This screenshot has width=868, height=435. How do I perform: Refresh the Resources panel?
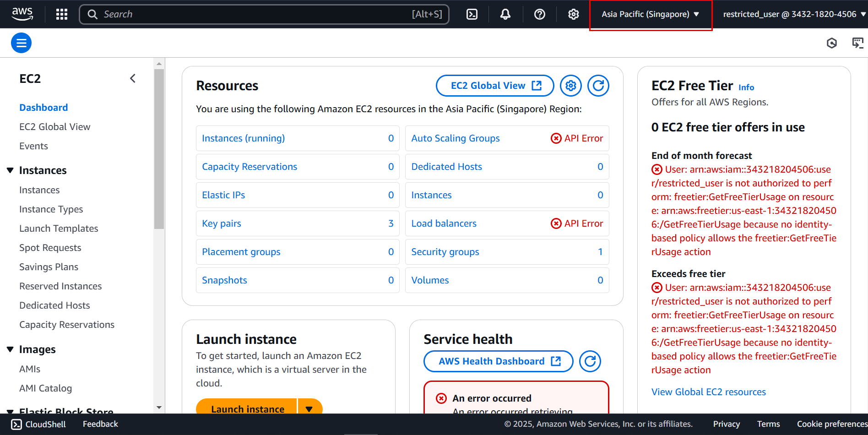click(598, 86)
